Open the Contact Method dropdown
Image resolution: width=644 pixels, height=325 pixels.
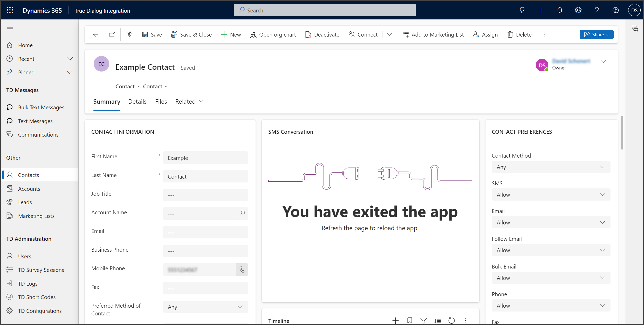pos(551,167)
